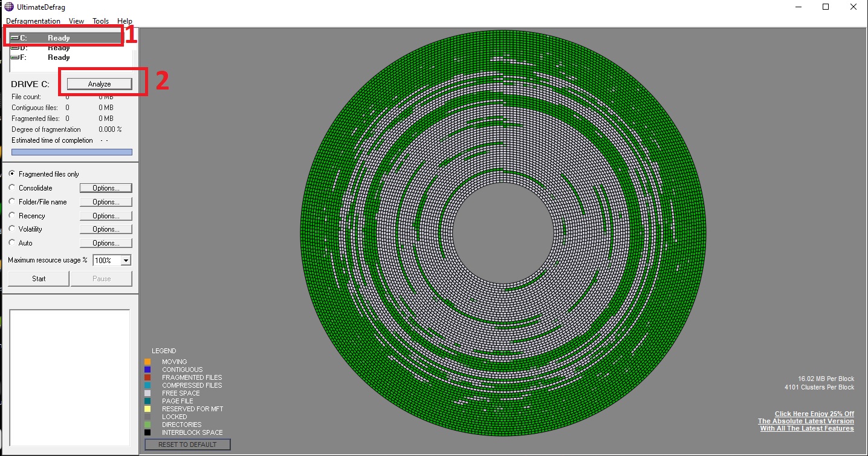Click the Enjoy 25% Off link
This screenshot has height=456, width=868.
click(814, 414)
